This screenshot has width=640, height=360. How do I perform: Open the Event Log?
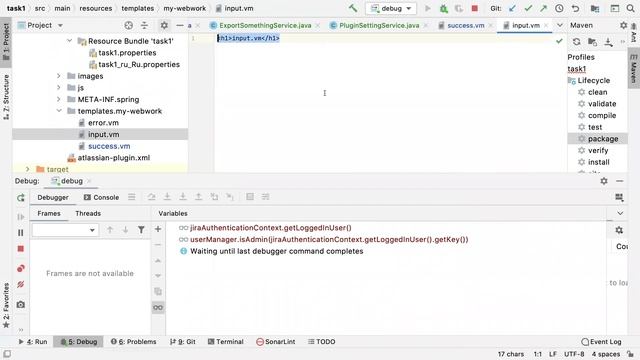click(x=601, y=342)
